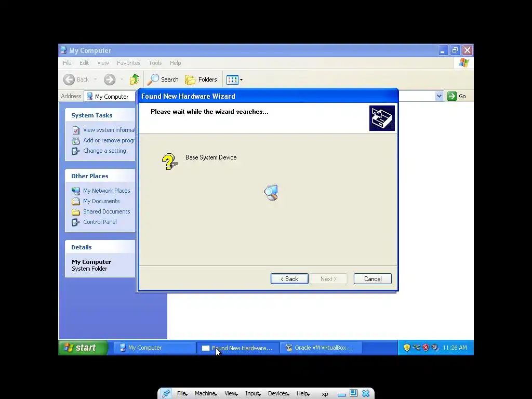Cancel the Found New Hardware Wizard

pyautogui.click(x=373, y=279)
